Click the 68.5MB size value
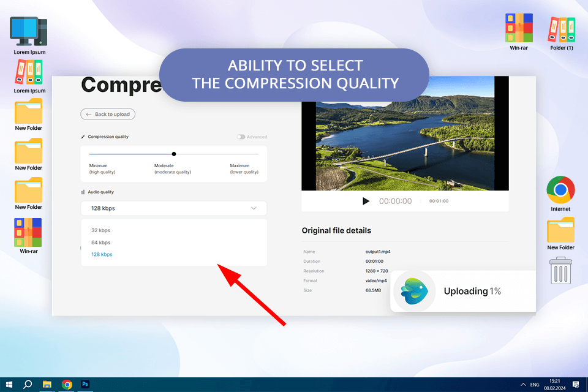The width and height of the screenshot is (588, 392). pyautogui.click(x=373, y=290)
